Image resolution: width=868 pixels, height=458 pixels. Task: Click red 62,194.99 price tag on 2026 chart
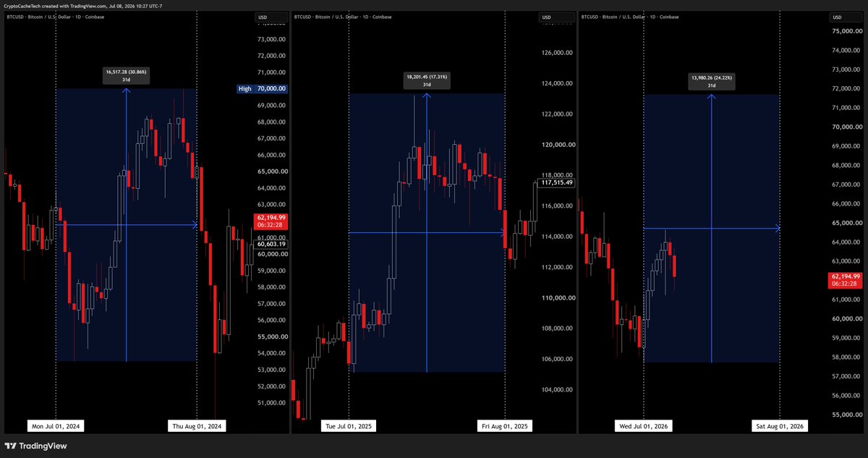pos(846,281)
